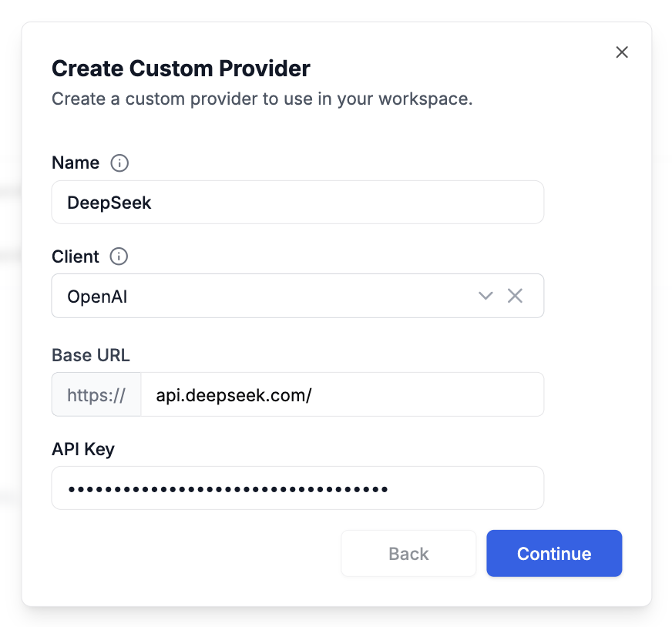Image resolution: width=672 pixels, height=627 pixels.
Task: Click the chevron beside OpenAI
Action: (486, 295)
